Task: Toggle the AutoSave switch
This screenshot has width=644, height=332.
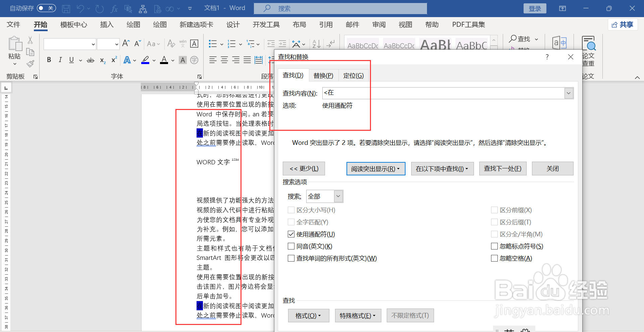Action: point(46,8)
